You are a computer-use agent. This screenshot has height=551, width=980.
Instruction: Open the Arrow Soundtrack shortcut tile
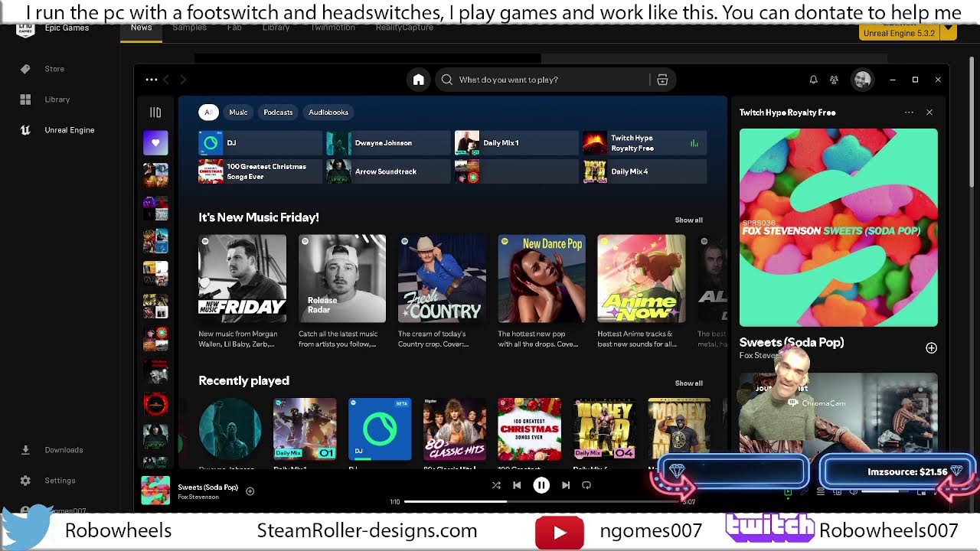[x=388, y=171]
